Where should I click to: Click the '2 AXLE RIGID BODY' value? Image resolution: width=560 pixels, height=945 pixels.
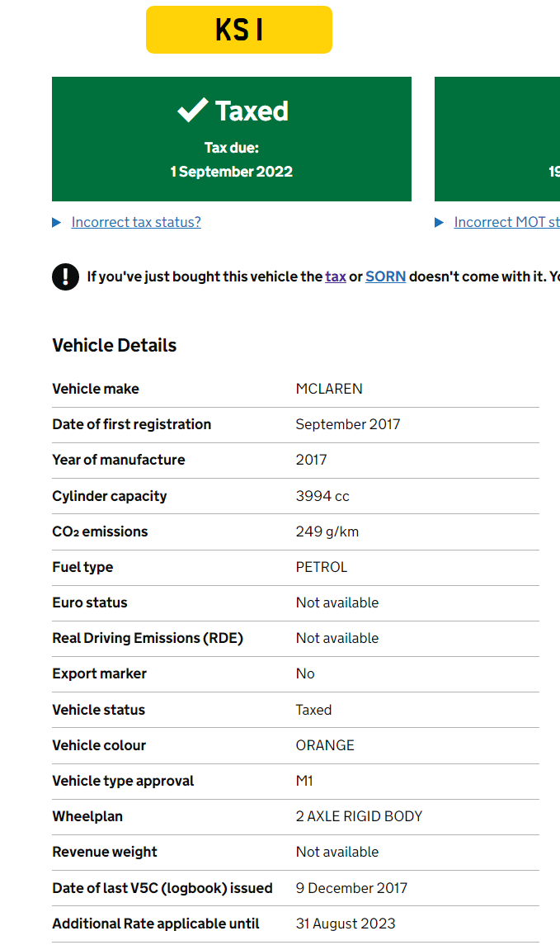point(359,816)
